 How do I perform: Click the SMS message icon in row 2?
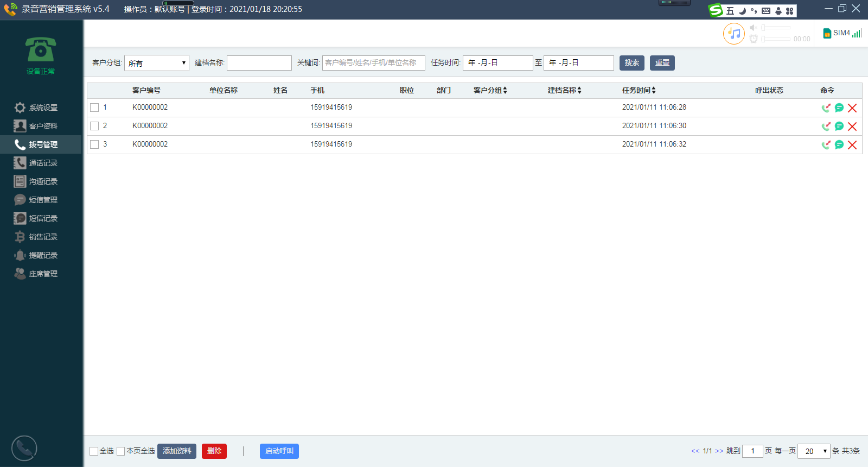click(x=839, y=127)
